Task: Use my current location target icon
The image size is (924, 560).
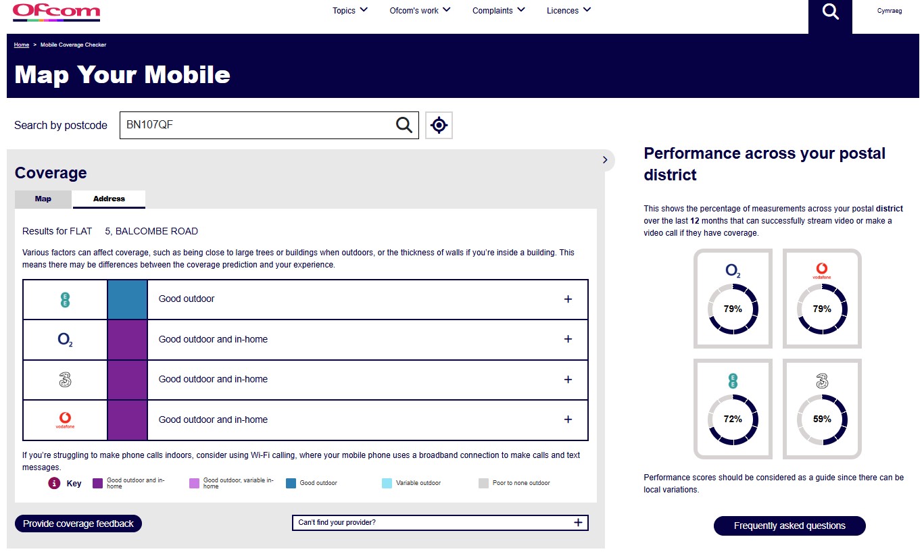Action: coord(439,125)
